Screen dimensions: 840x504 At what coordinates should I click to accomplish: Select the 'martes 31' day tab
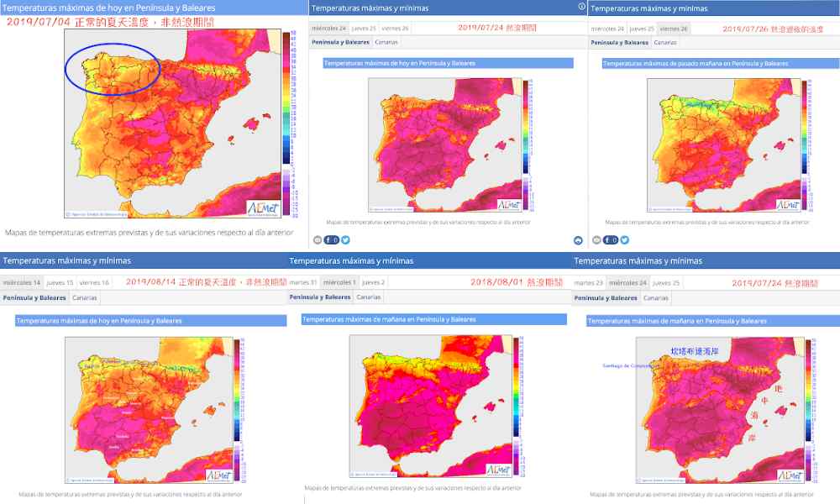point(304,282)
